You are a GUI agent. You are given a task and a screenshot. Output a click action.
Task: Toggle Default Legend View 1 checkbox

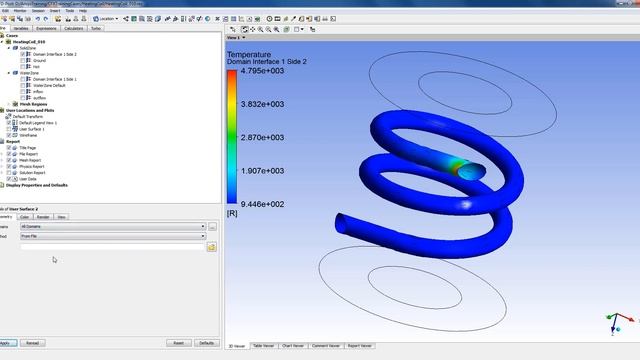pos(9,122)
